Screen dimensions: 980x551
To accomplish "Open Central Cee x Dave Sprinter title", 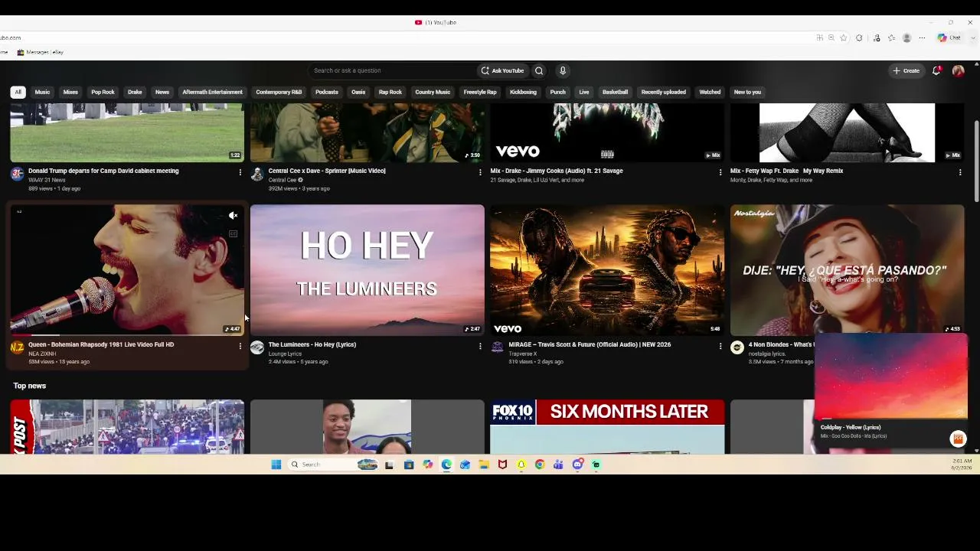I will click(327, 171).
